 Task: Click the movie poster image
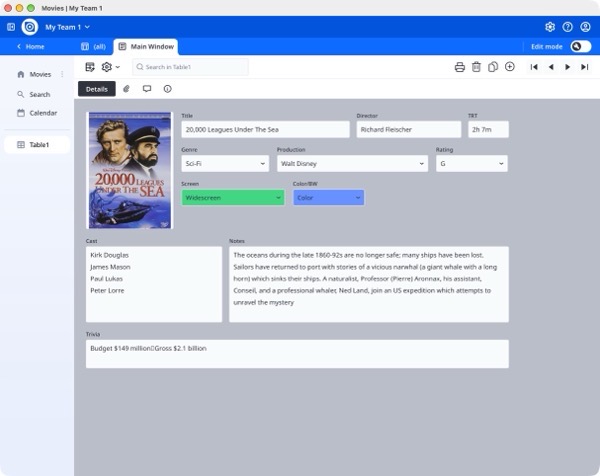click(x=130, y=170)
